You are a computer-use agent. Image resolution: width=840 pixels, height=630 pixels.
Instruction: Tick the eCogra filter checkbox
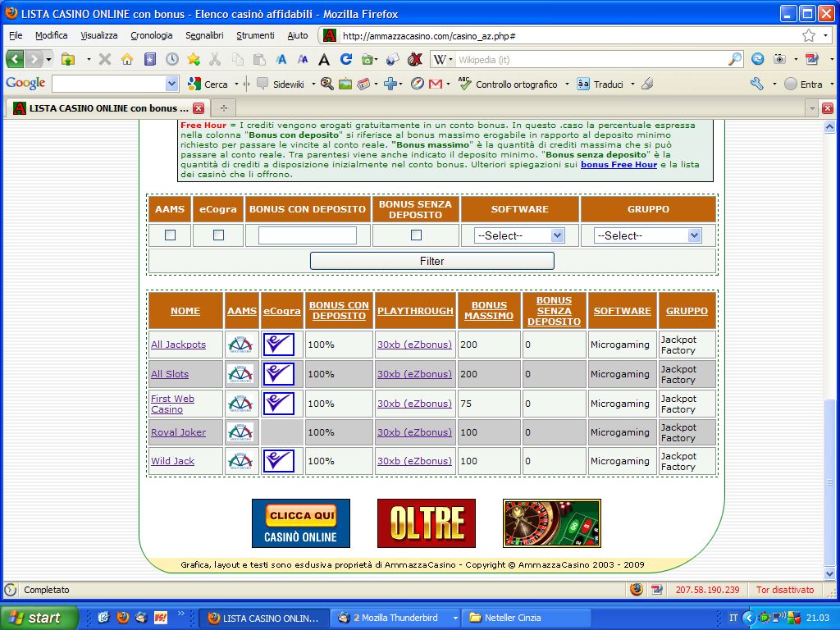[218, 235]
